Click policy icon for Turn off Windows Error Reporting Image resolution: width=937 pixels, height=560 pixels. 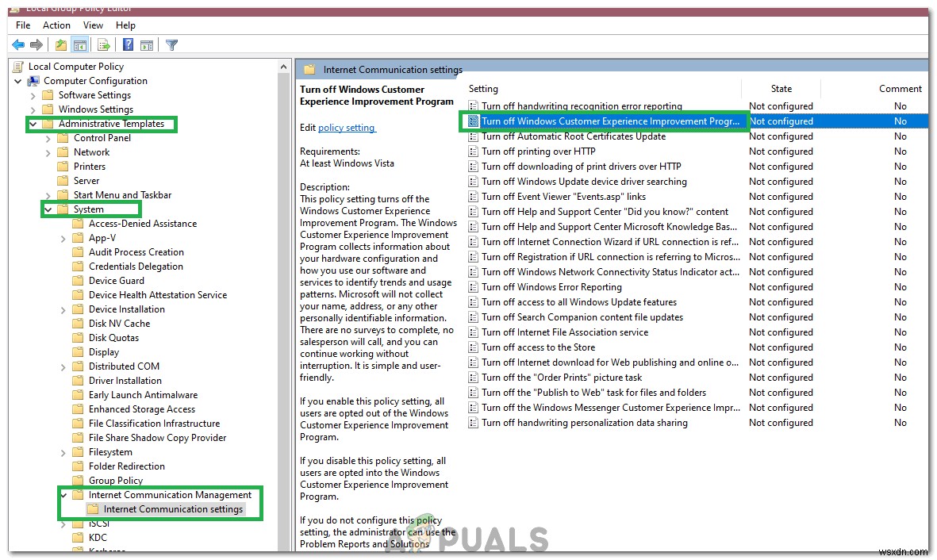[474, 287]
